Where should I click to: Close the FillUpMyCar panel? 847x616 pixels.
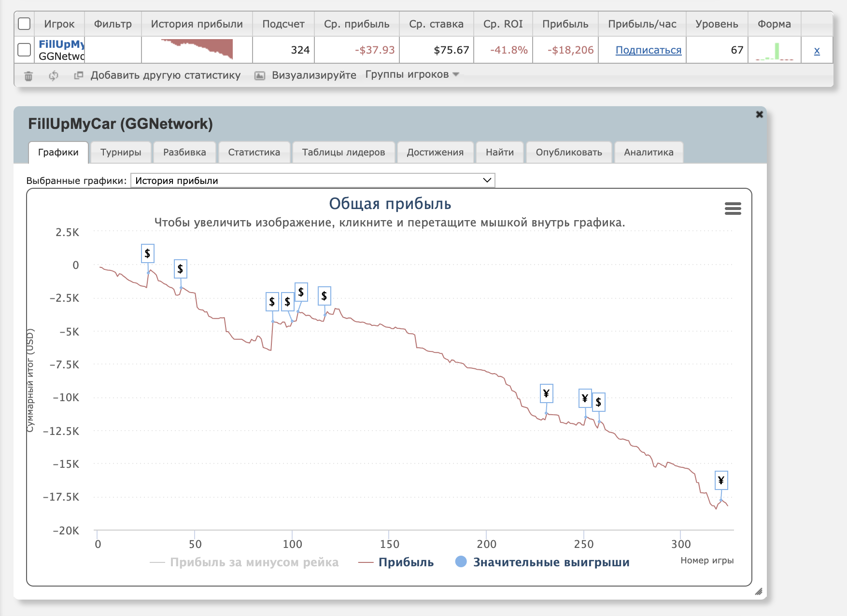click(x=759, y=114)
